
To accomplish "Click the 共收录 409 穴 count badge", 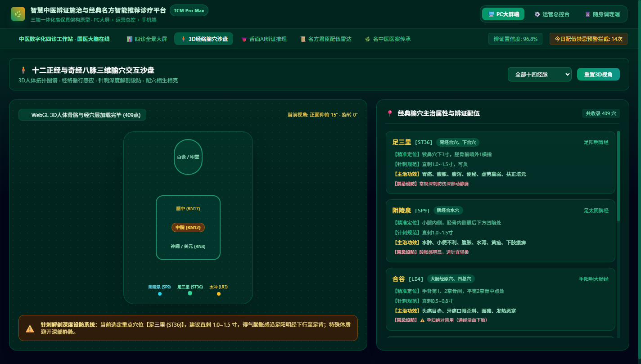I will (601, 113).
